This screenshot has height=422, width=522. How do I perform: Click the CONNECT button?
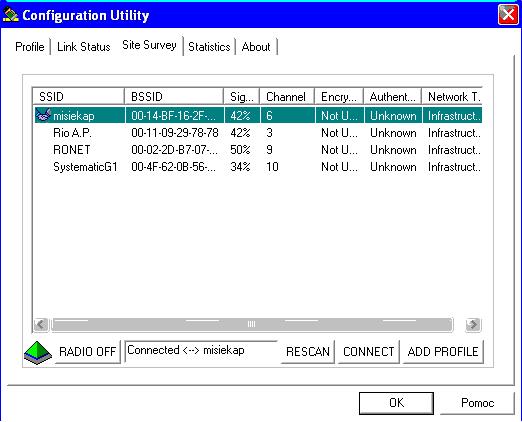(369, 352)
